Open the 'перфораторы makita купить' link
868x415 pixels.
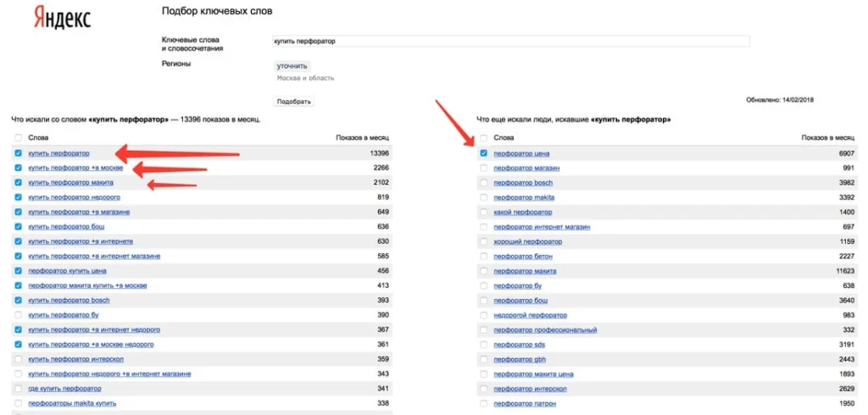coord(73,403)
